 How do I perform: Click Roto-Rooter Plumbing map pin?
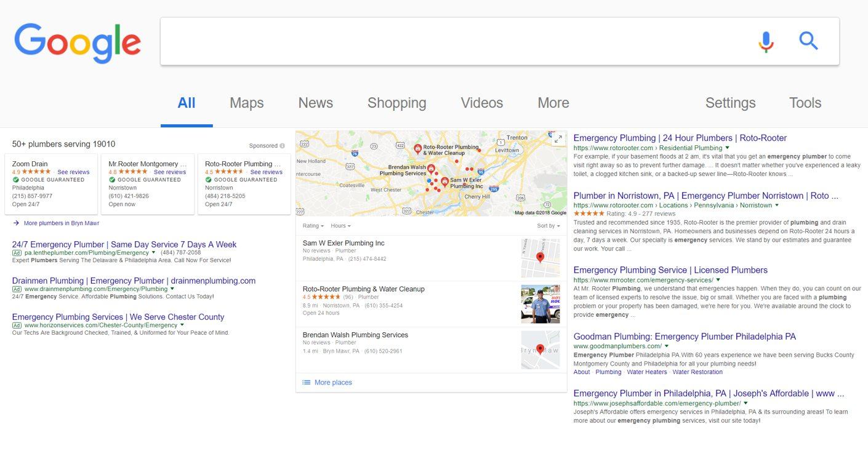point(417,149)
